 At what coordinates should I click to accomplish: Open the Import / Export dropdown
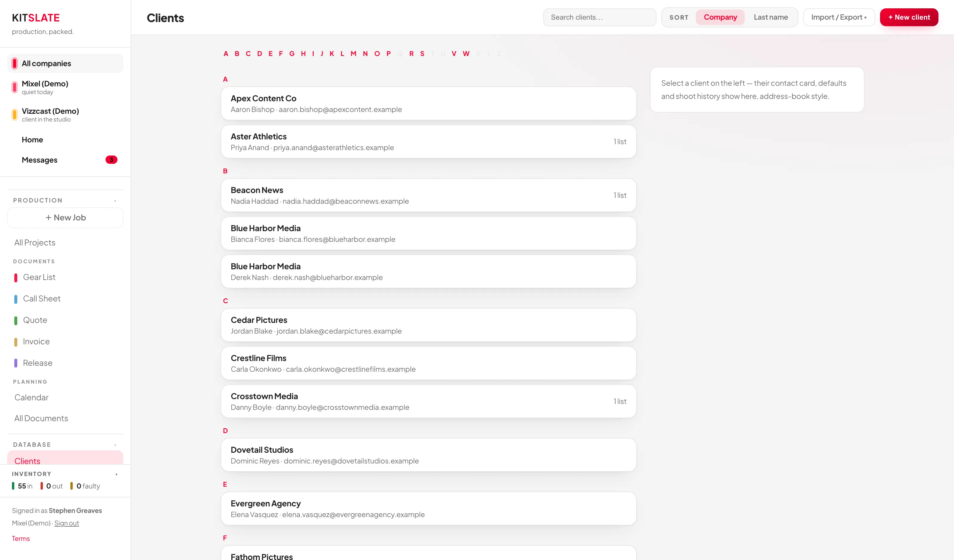coord(839,17)
